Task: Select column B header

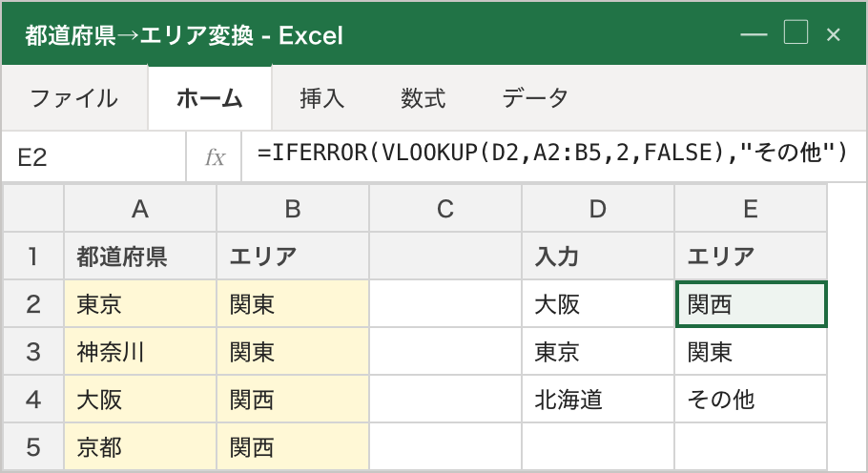Action: (x=293, y=209)
